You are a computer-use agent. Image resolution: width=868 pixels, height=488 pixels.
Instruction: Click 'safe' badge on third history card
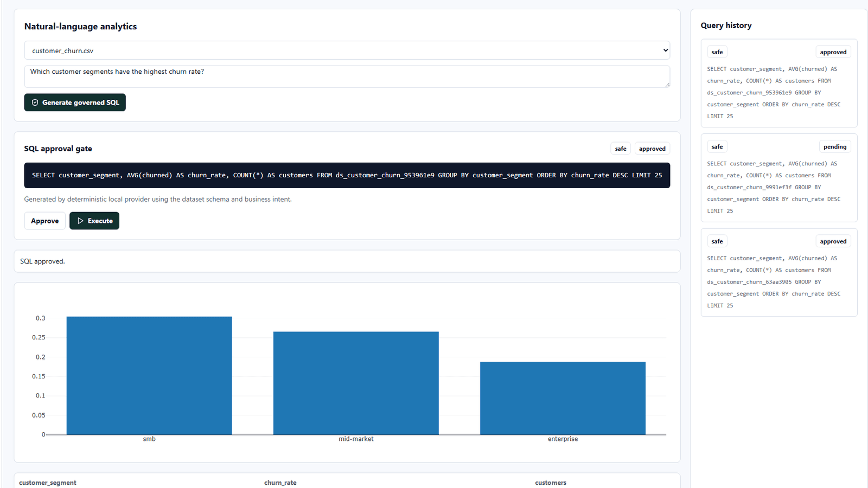717,241
